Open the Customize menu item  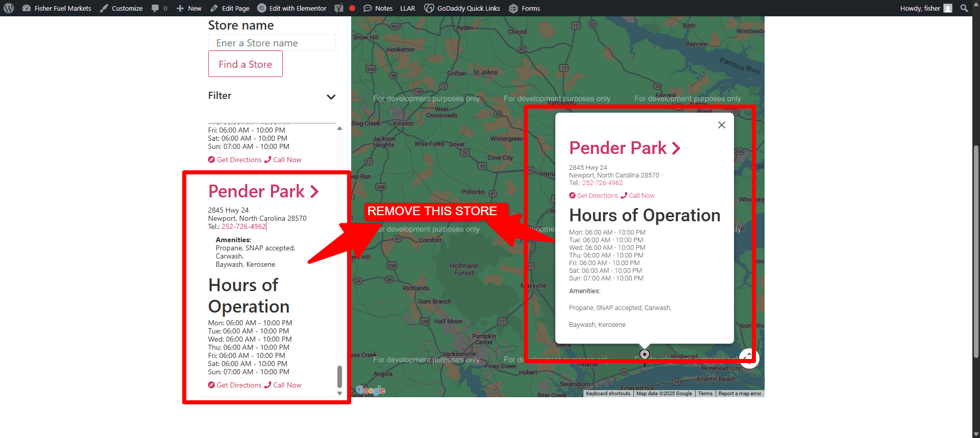point(121,8)
